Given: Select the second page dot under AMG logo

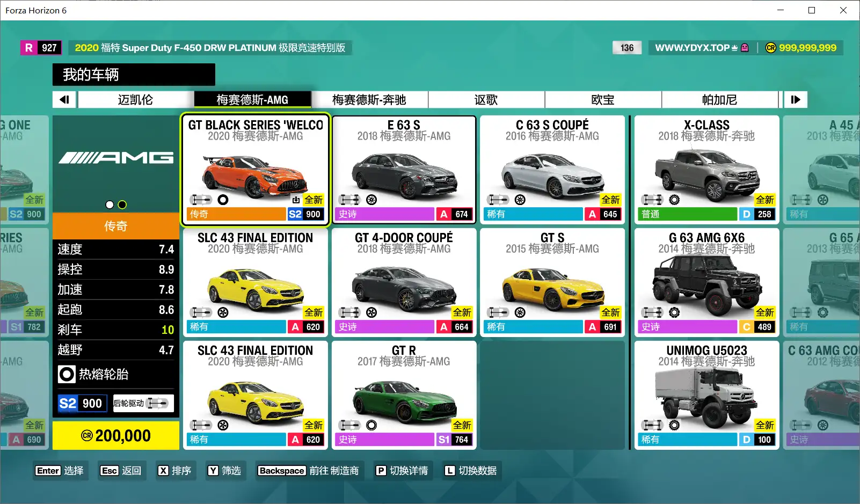Looking at the screenshot, I should click(x=122, y=204).
